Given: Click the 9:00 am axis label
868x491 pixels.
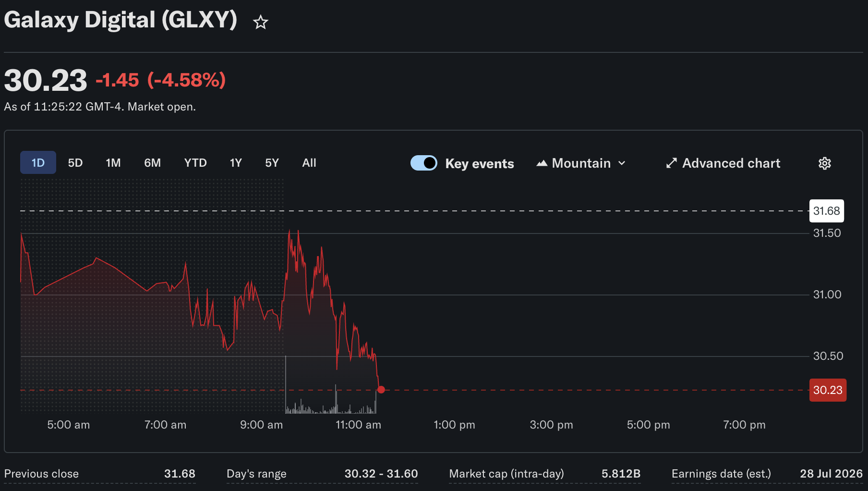Looking at the screenshot, I should [x=261, y=425].
